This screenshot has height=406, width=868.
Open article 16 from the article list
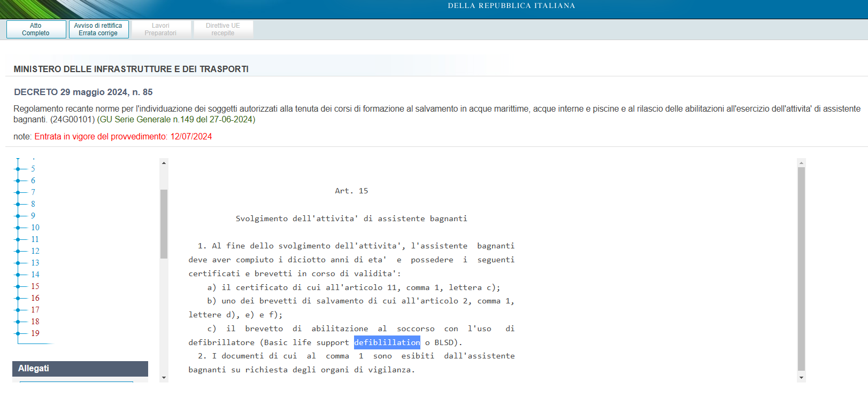[35, 298]
